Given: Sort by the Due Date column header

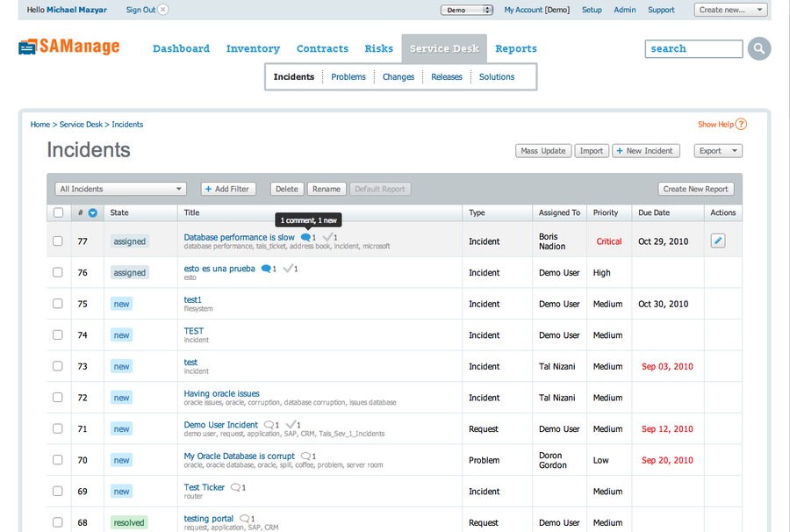Looking at the screenshot, I should pyautogui.click(x=654, y=212).
